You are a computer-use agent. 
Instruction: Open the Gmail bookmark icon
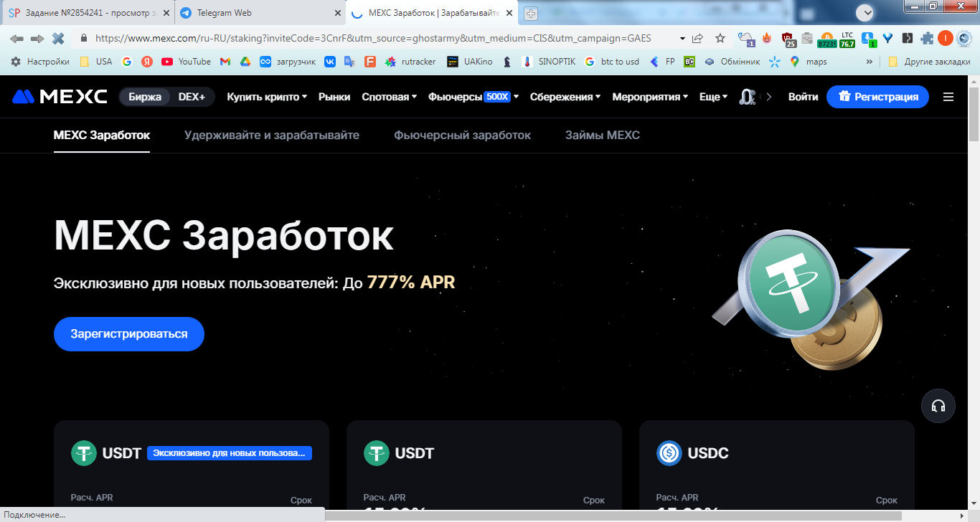pyautogui.click(x=225, y=62)
